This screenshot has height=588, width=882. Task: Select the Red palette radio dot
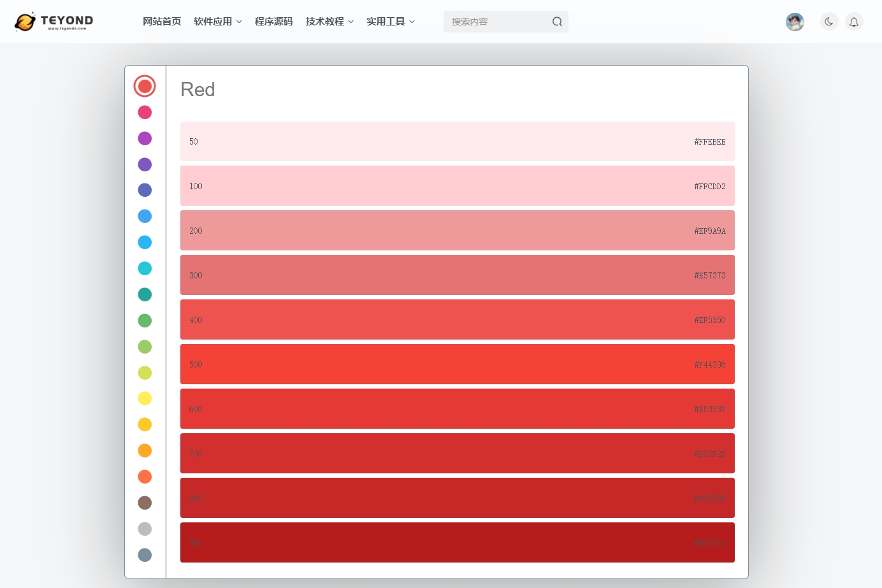tap(145, 86)
